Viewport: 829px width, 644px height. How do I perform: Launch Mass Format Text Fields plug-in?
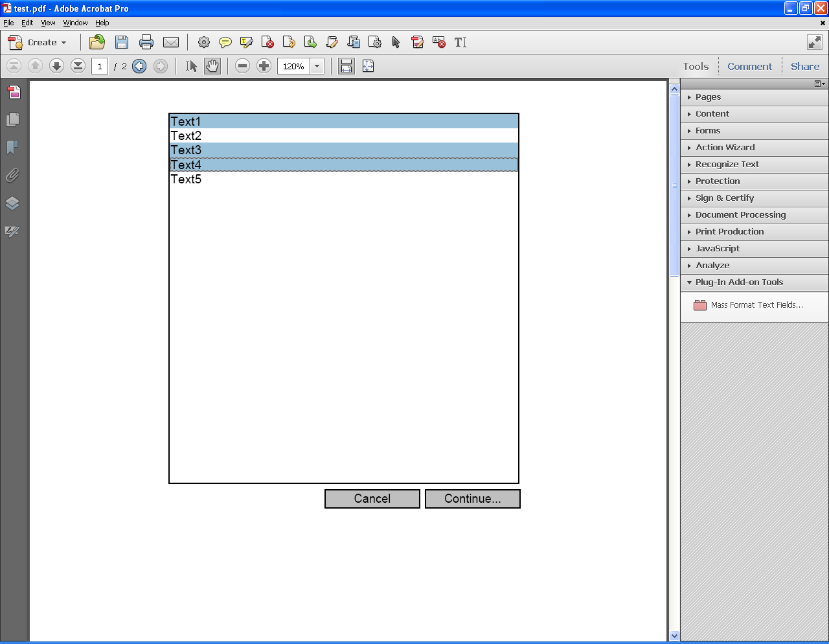pos(756,305)
